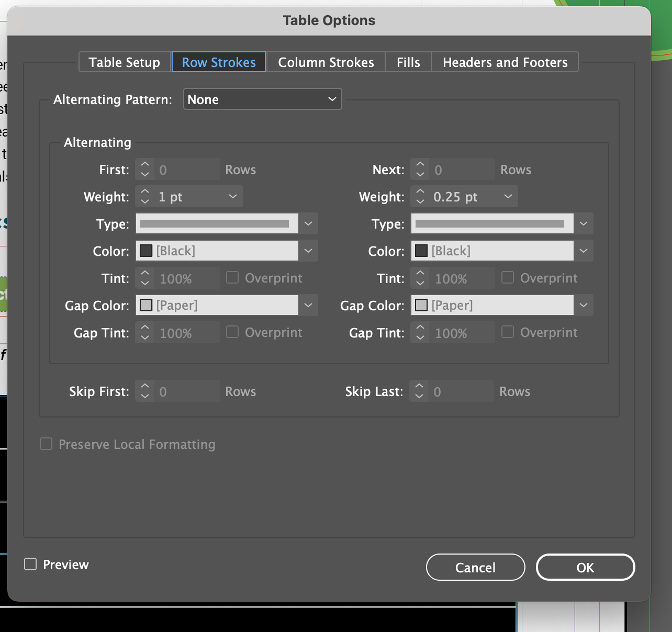Toggle Preserve Local Formatting checkbox
The height and width of the screenshot is (632, 672).
point(47,444)
